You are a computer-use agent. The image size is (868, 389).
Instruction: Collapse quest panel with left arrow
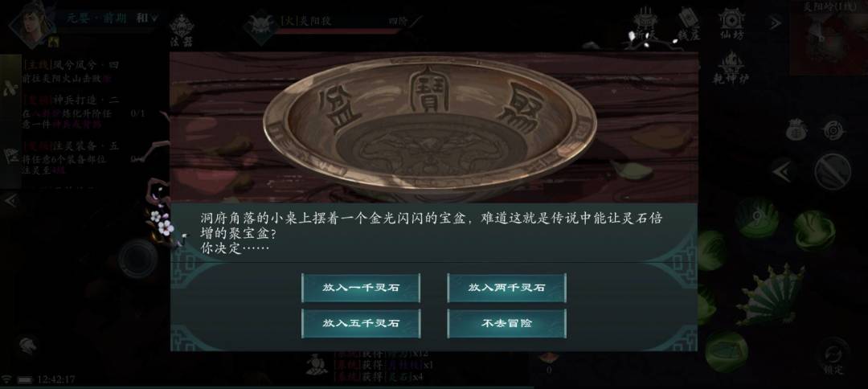(10, 200)
